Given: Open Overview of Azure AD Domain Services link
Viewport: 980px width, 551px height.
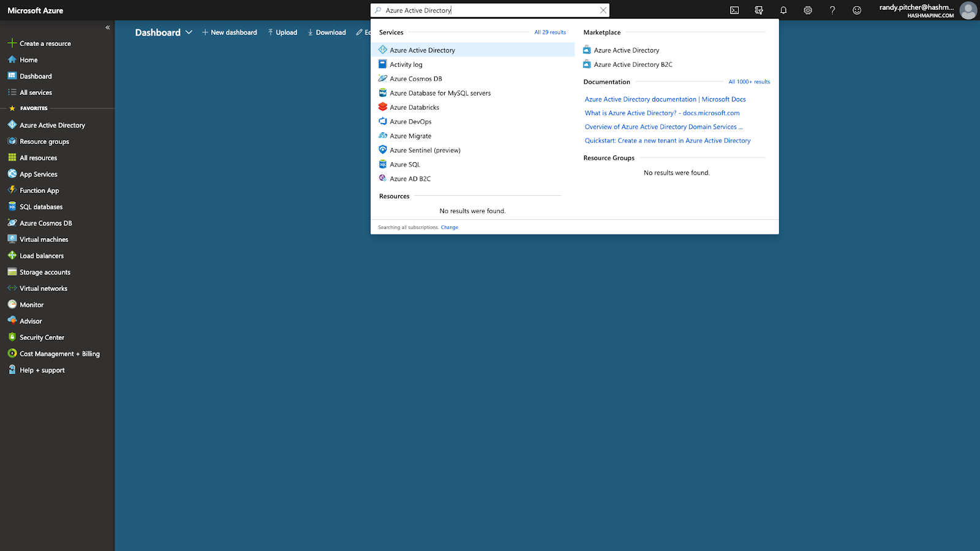Looking at the screenshot, I should 663,127.
